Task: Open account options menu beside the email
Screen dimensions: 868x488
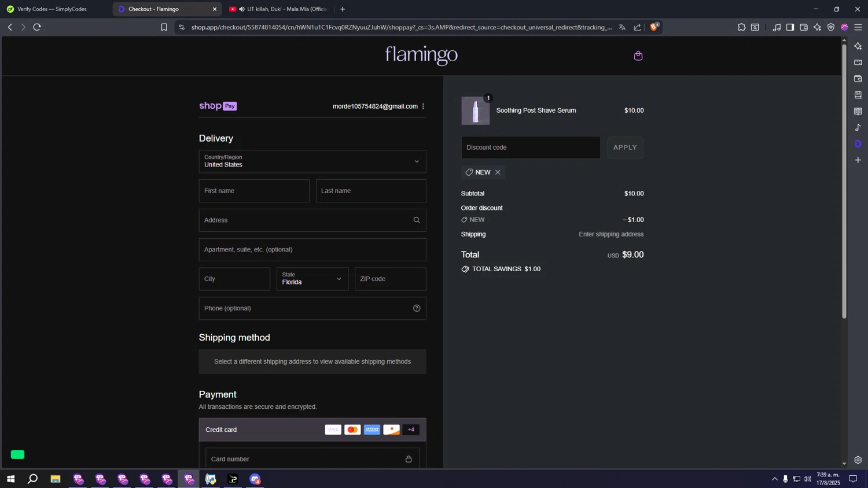Action: [423, 106]
